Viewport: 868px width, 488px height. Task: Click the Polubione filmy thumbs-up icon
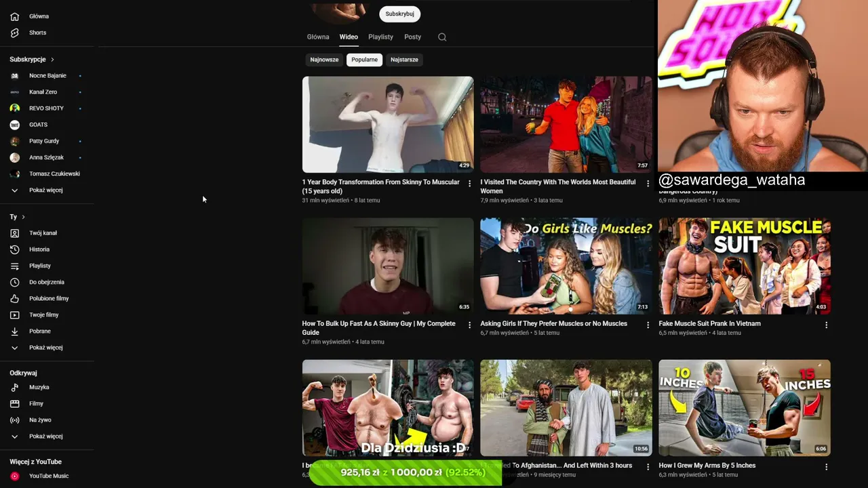15,298
